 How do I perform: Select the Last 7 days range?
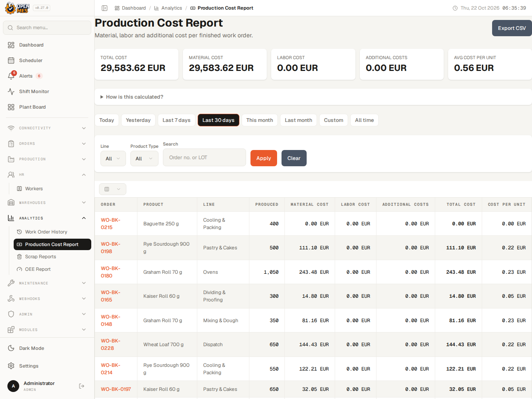pos(177,120)
